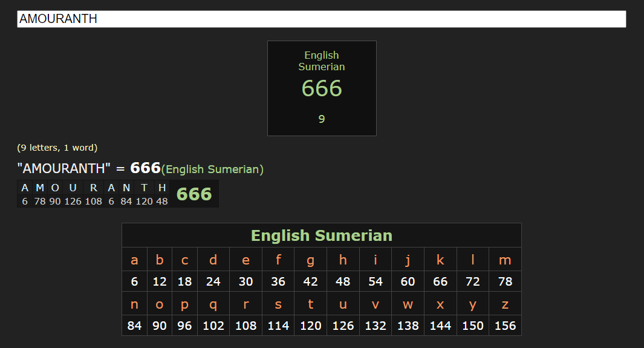Click lowercase letter p in cipher table

[184, 305]
